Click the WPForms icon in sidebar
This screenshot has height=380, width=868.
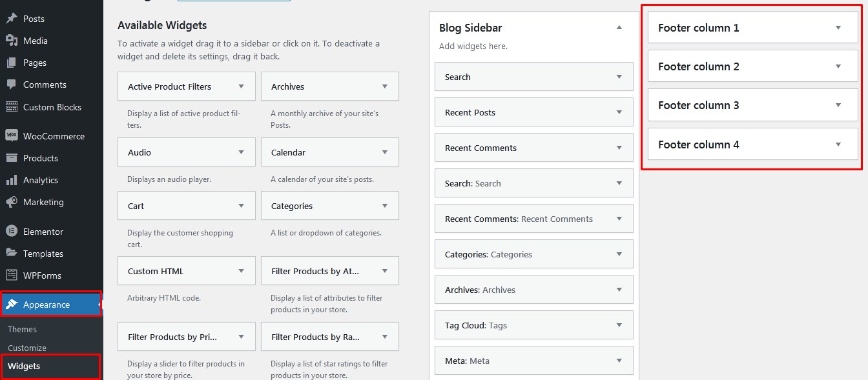12,275
